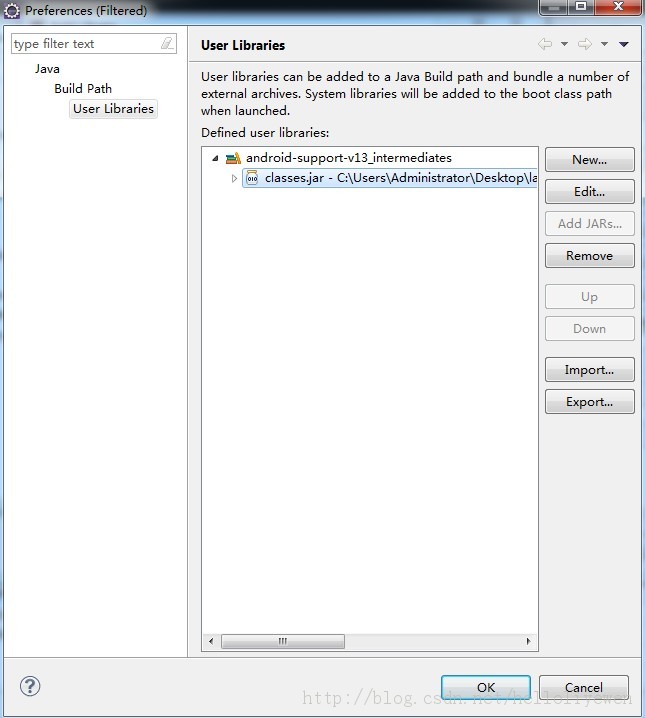
Task: Click the Add JARs... button
Action: point(590,223)
